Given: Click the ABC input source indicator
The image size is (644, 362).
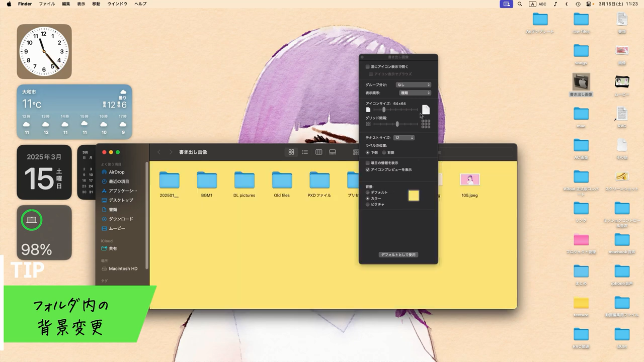Looking at the screenshot, I should pyautogui.click(x=538, y=4).
